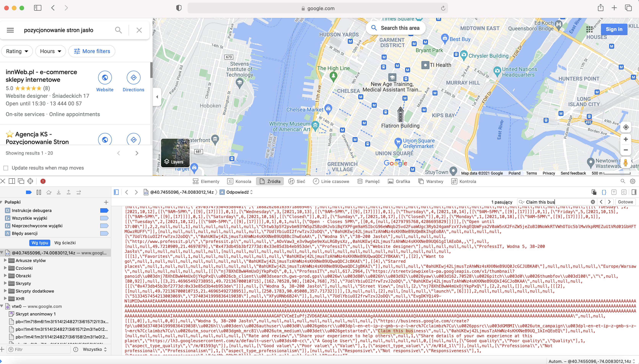Toggle Wszystkie wyjątki breakpoint

(104, 218)
